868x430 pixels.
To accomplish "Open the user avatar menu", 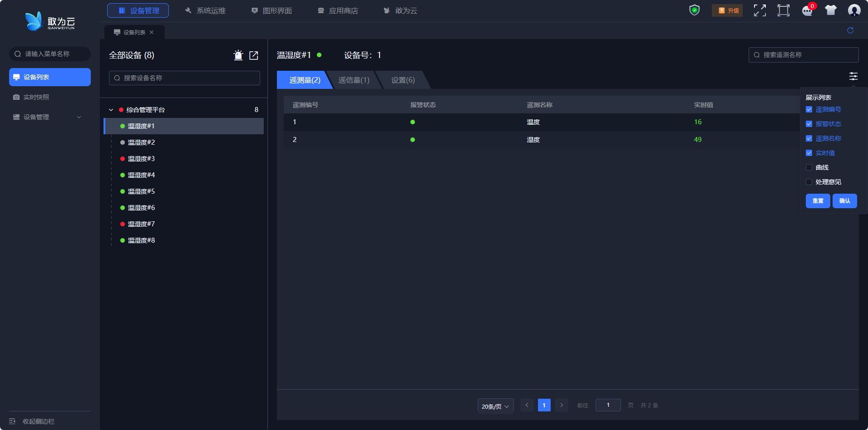I will point(854,10).
